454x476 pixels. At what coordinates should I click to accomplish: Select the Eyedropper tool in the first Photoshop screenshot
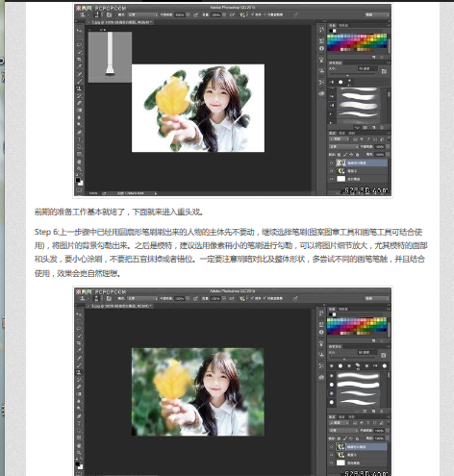tap(79, 66)
